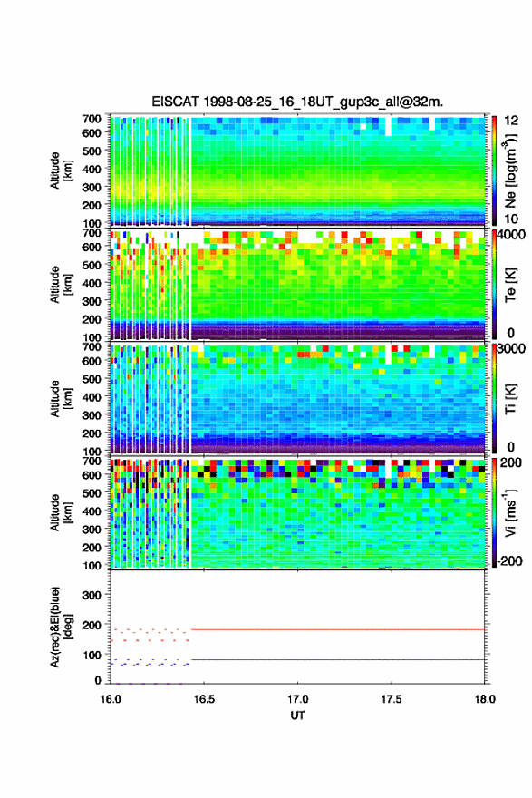532x798 pixels.
Task: Click the Ne electron density color bar
Action: [x=494, y=170]
